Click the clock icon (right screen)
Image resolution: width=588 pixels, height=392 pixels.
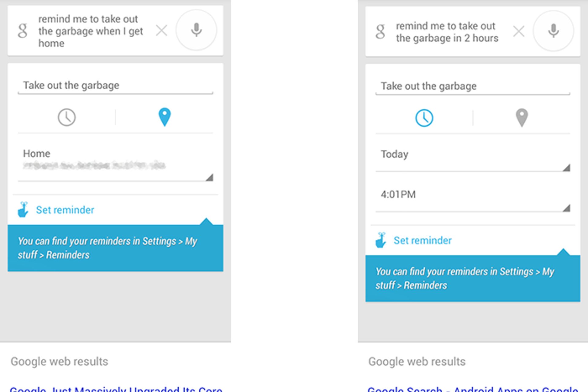click(424, 117)
